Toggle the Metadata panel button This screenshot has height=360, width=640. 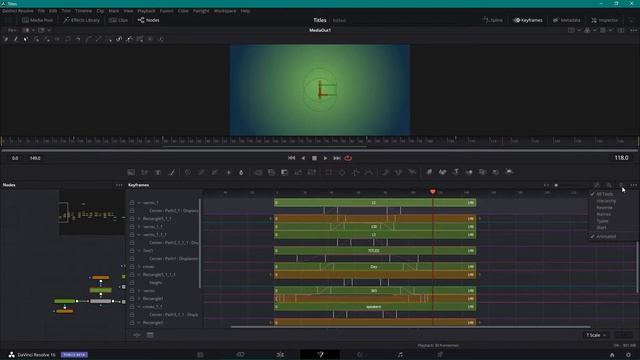pyautogui.click(x=567, y=20)
